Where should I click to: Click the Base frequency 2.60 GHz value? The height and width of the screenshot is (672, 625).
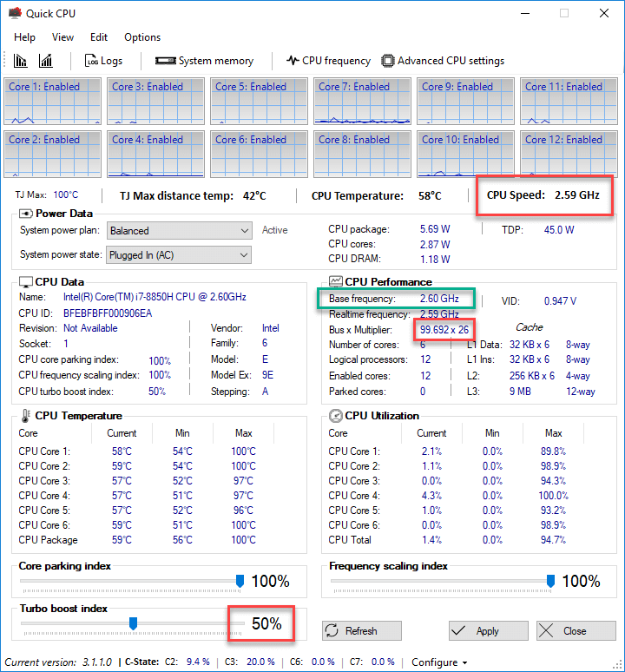439,299
